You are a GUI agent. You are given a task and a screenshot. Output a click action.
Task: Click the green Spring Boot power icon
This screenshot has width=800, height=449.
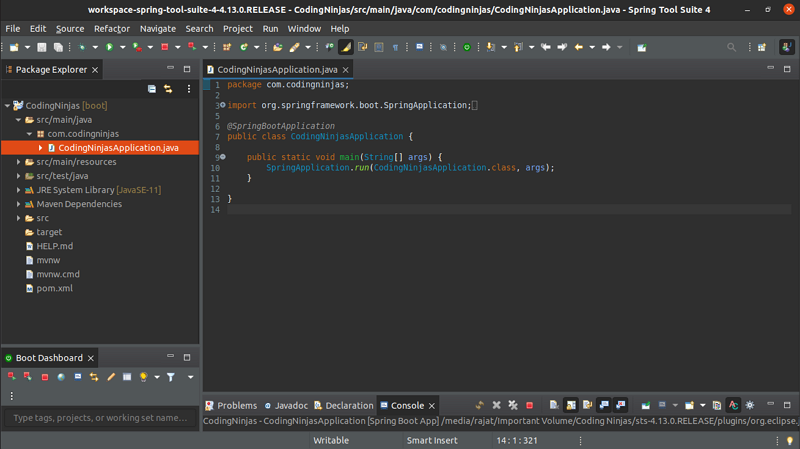(x=466, y=47)
